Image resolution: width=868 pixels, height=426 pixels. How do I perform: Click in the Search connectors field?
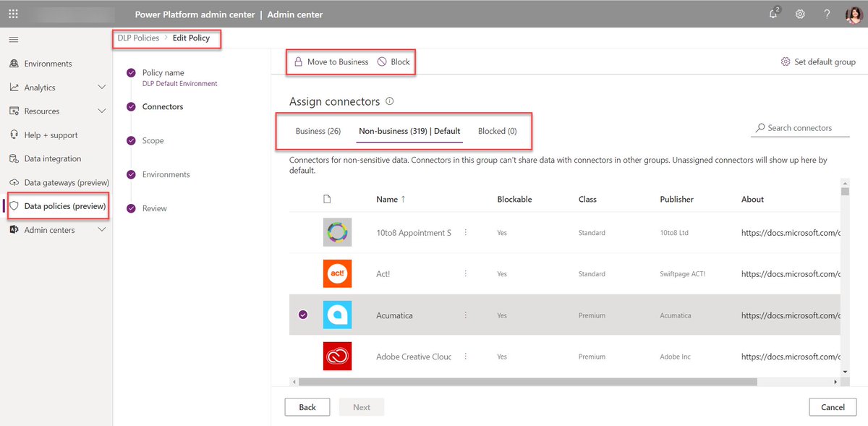799,128
